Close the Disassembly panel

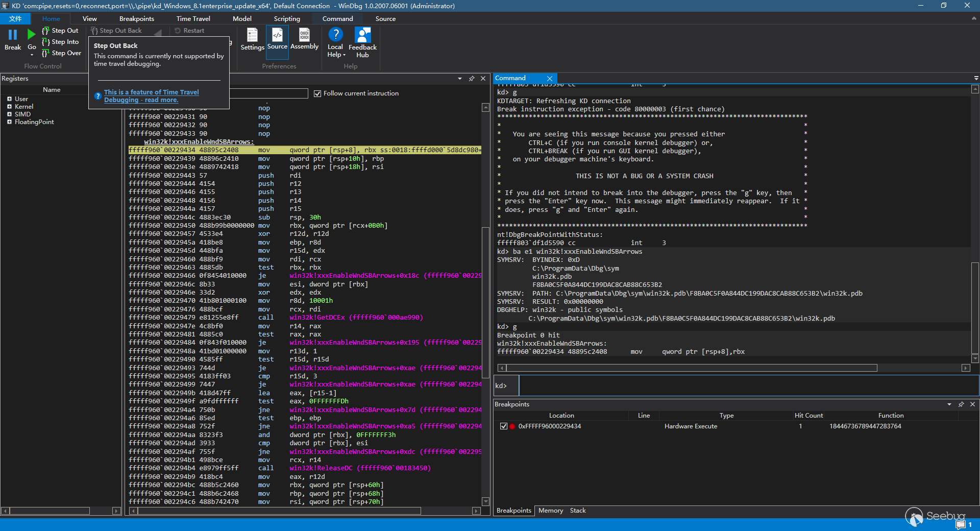pyautogui.click(x=483, y=79)
